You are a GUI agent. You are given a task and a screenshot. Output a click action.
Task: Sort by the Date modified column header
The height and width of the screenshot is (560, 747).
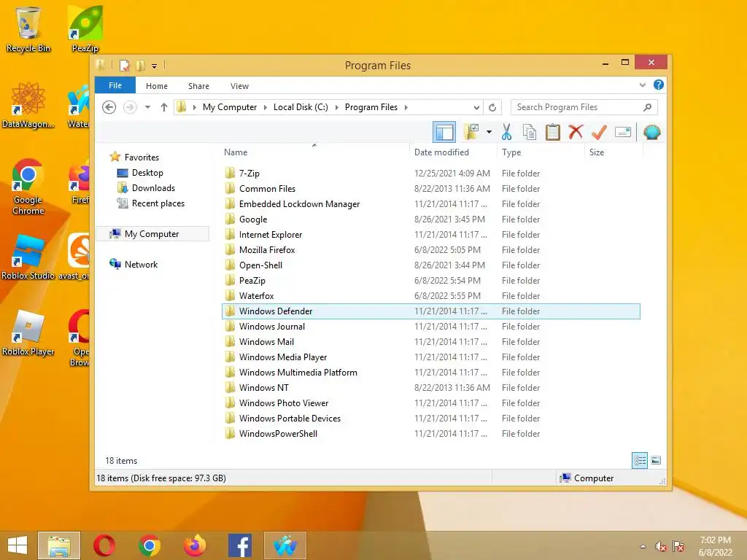(441, 152)
